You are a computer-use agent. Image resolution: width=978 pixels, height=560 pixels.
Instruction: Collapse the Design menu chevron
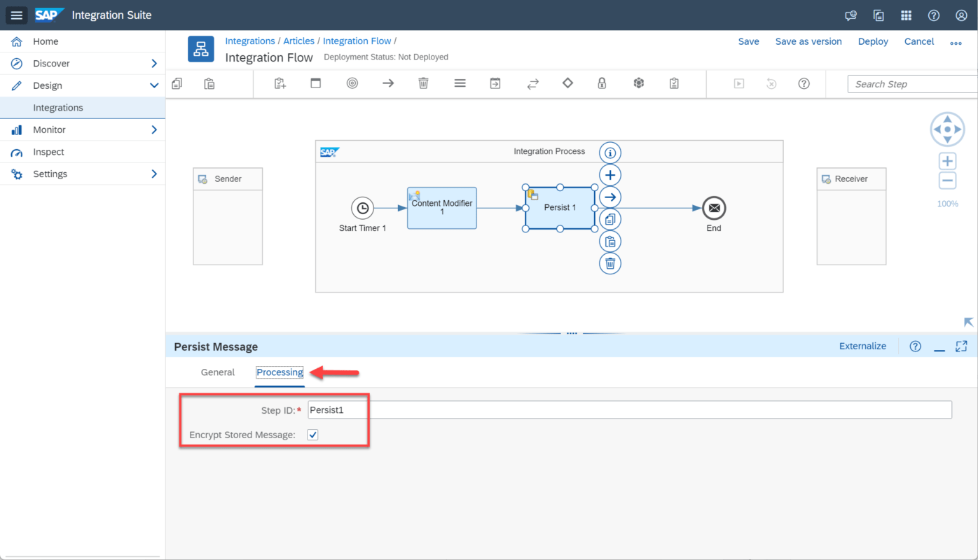point(154,85)
